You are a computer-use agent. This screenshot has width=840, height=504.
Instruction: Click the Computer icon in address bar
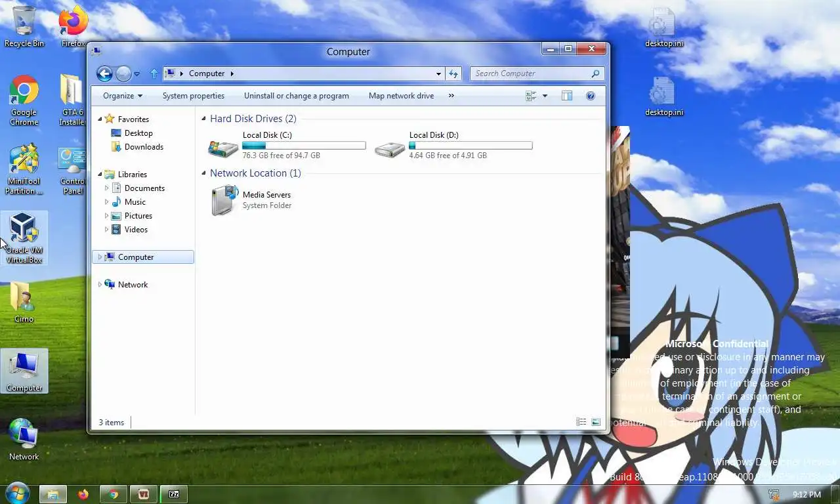(x=170, y=73)
